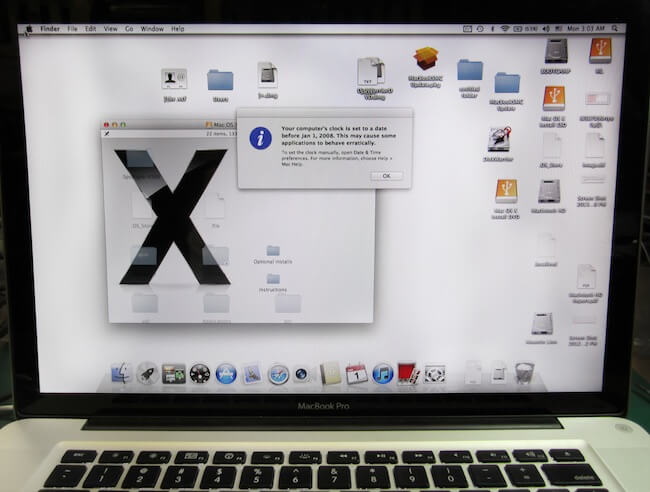The image size is (650, 492).
Task: Click the input source flag icon
Action: pos(558,29)
